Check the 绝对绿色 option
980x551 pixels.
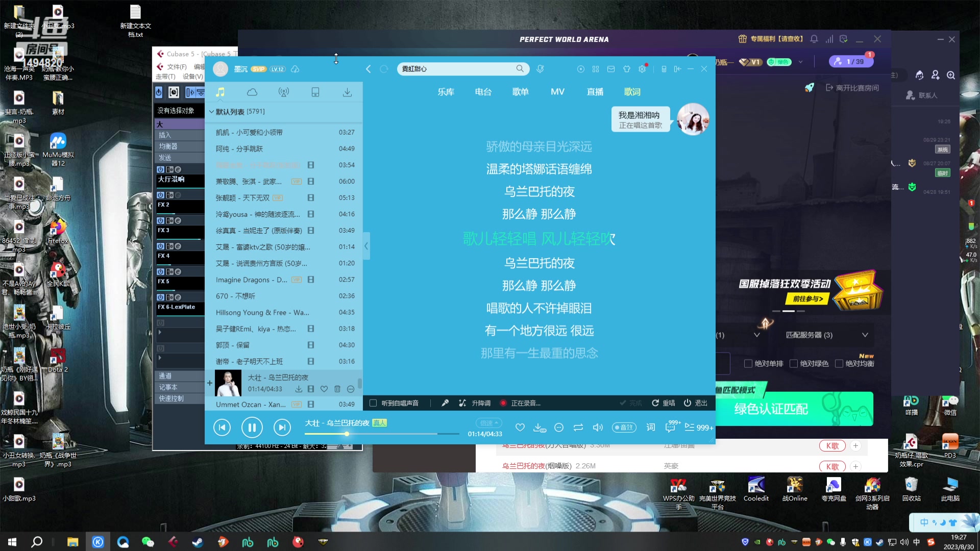[x=794, y=364]
